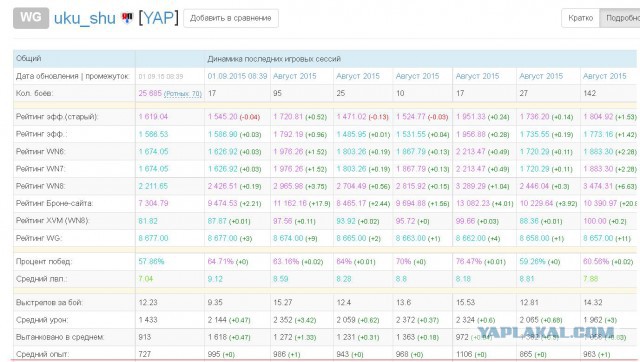Click the session battle count 142
The image size is (640, 362).
[590, 93]
